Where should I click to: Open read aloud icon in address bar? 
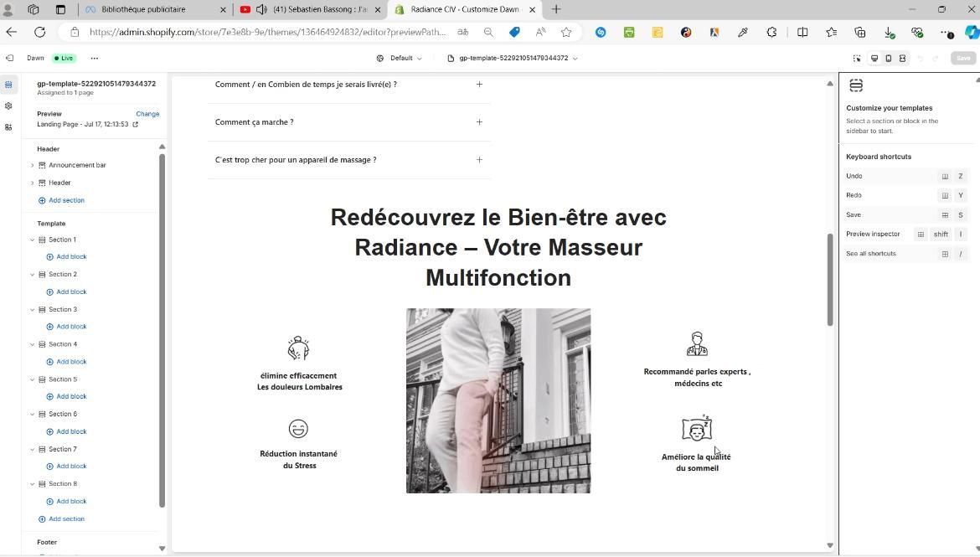(540, 33)
